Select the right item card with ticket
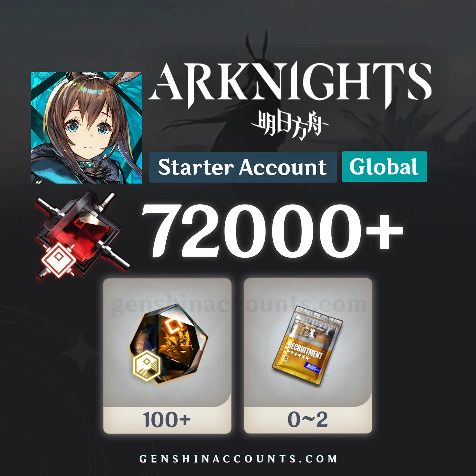Viewport: 476px width, 476px height. point(308,356)
